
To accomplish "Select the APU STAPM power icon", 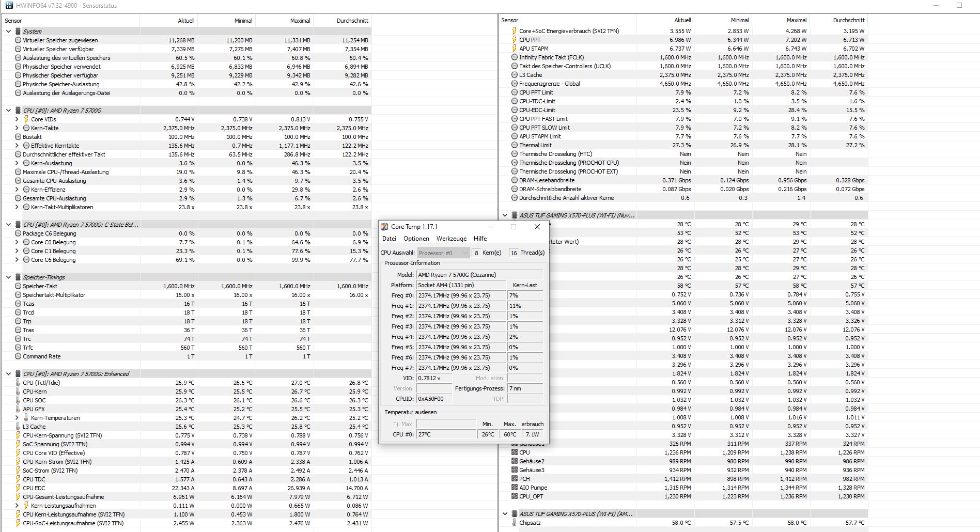I will pyautogui.click(x=515, y=49).
